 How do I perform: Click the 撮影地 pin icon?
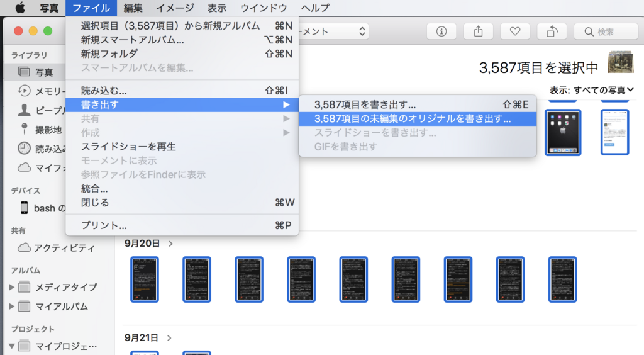[25, 129]
